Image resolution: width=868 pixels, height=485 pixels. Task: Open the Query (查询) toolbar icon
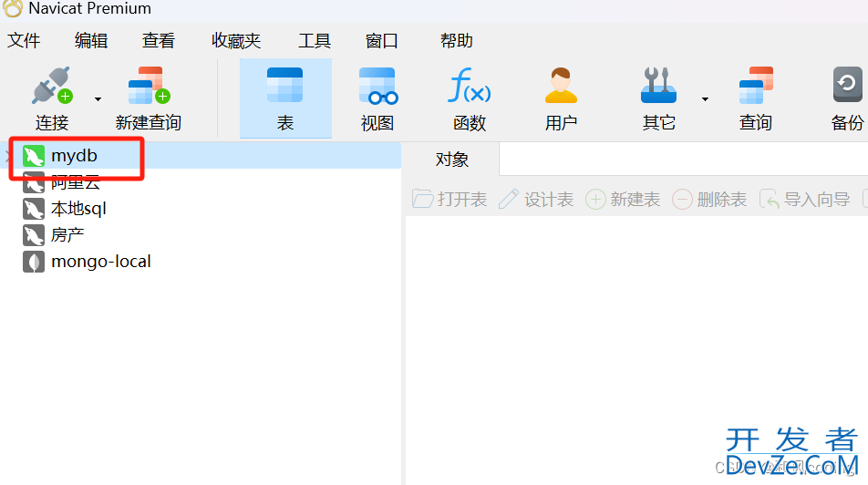[756, 86]
